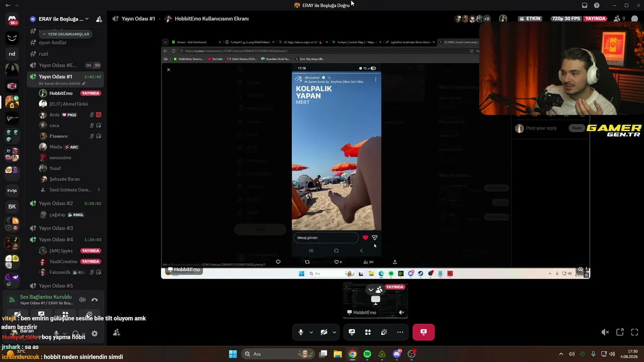The width and height of the screenshot is (644, 362).
Task: Open soundboard in call controls
Action: (384, 332)
